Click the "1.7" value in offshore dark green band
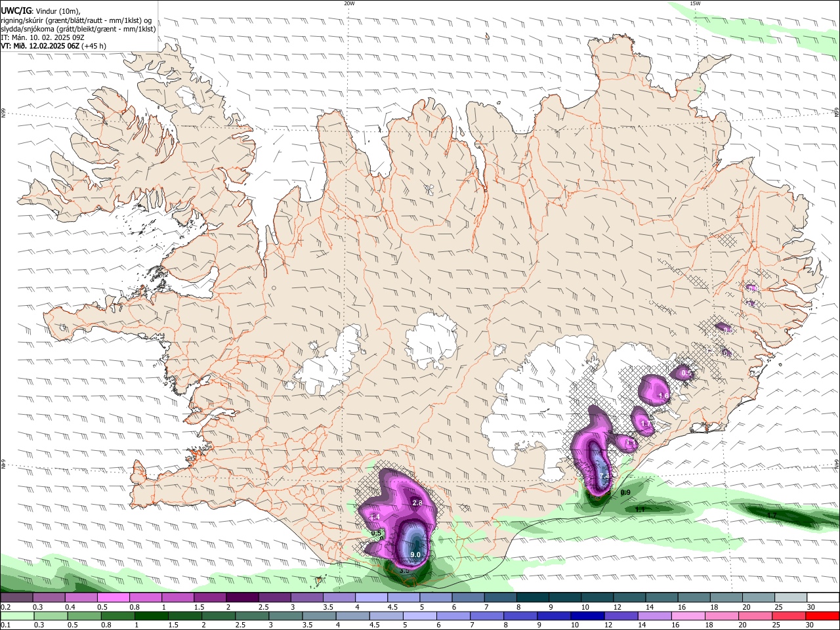Screen dimensions: 840x630 (772, 515)
